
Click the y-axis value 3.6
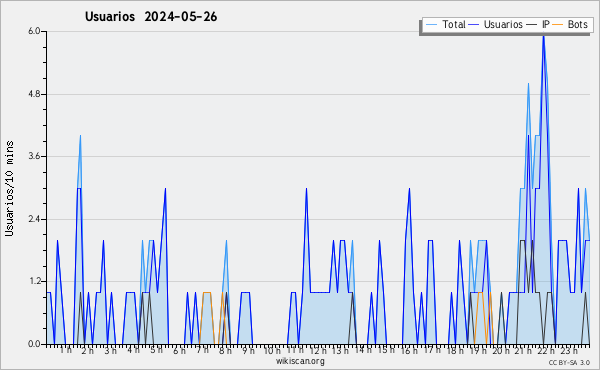point(34,156)
